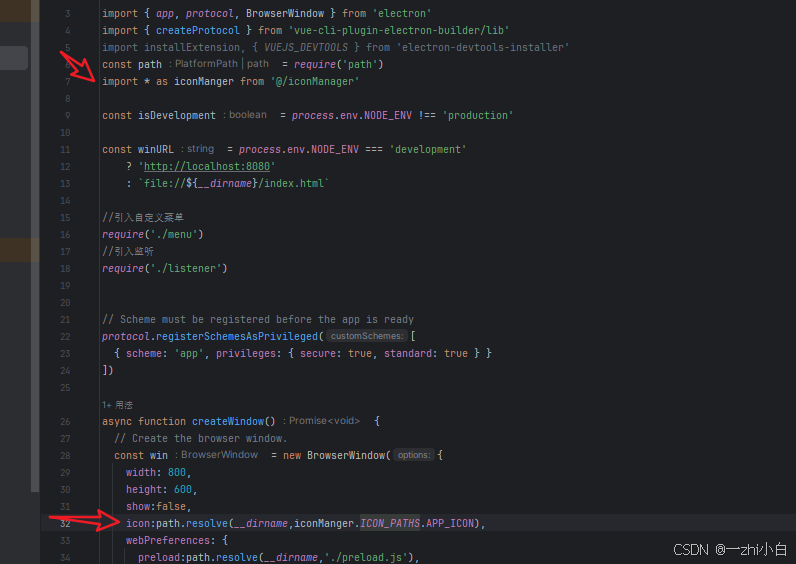Click the index.html template string
This screenshot has width=796, height=564.
pyautogui.click(x=234, y=183)
